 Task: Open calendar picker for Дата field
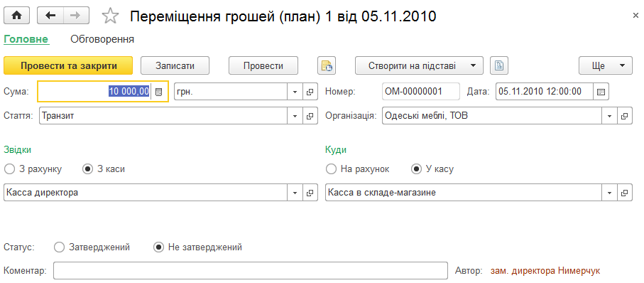click(601, 92)
